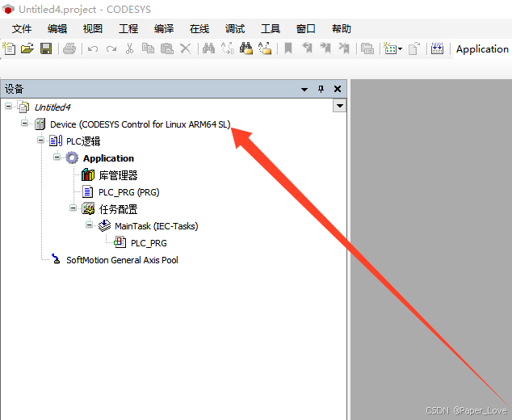This screenshot has width=512, height=420.
Task: Click the Clear bookmarks icon
Action: pyautogui.click(x=344, y=48)
